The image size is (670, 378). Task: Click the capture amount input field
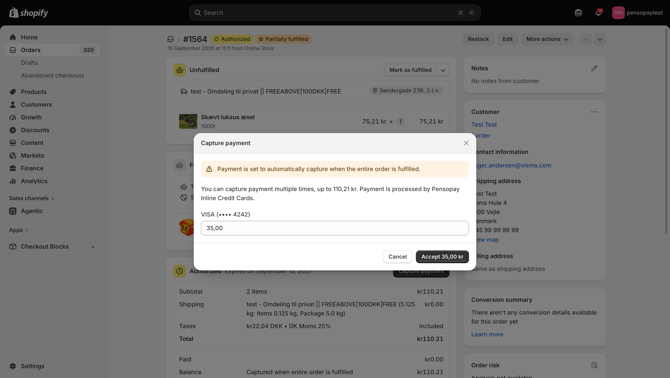click(335, 228)
